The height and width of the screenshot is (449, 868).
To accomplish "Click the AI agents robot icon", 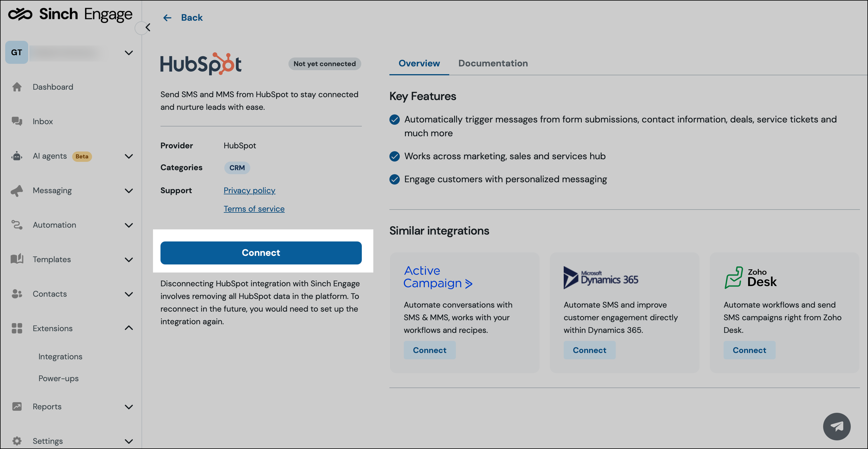I will pyautogui.click(x=17, y=156).
